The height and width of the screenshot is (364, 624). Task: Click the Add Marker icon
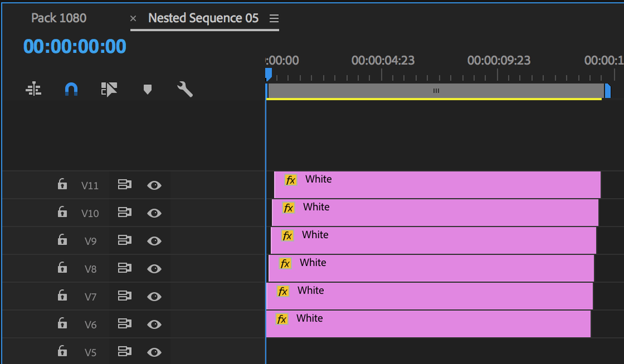[147, 89]
